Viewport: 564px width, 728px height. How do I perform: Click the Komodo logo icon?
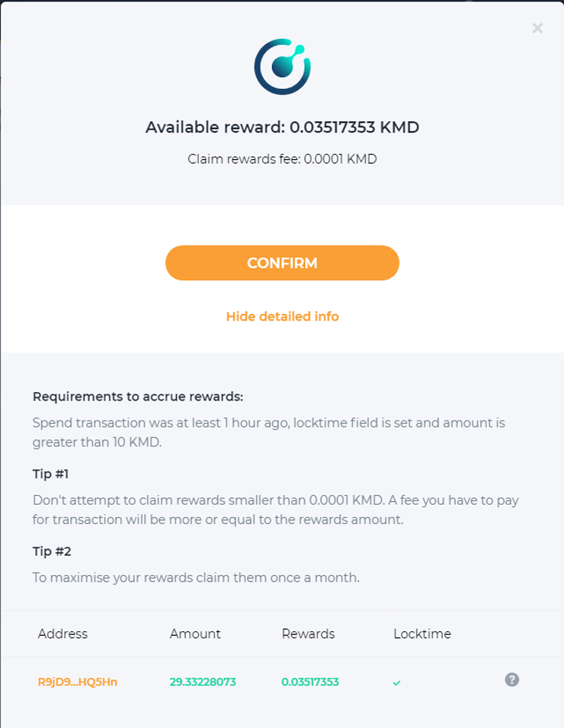click(x=282, y=68)
